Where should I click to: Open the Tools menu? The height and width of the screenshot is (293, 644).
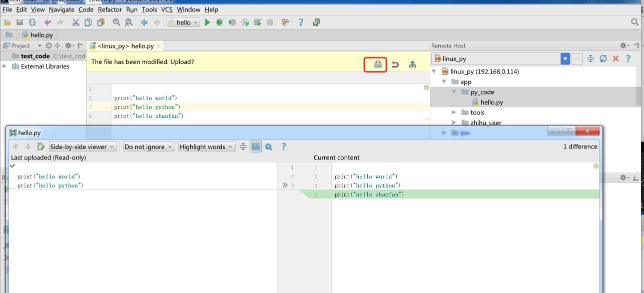click(149, 9)
